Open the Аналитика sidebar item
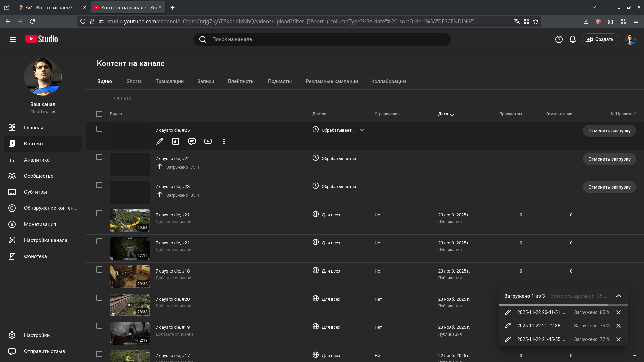This screenshot has width=644, height=362. 37,160
